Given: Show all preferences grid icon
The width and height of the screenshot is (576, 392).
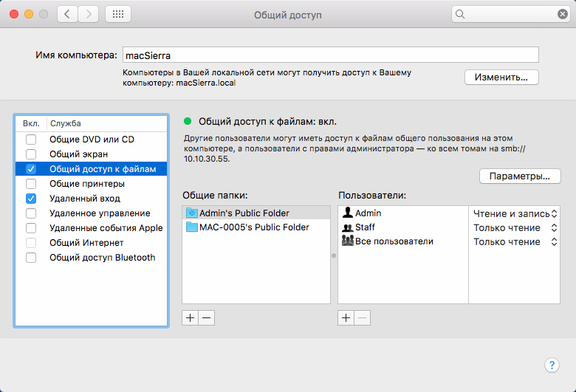Looking at the screenshot, I should 119,14.
